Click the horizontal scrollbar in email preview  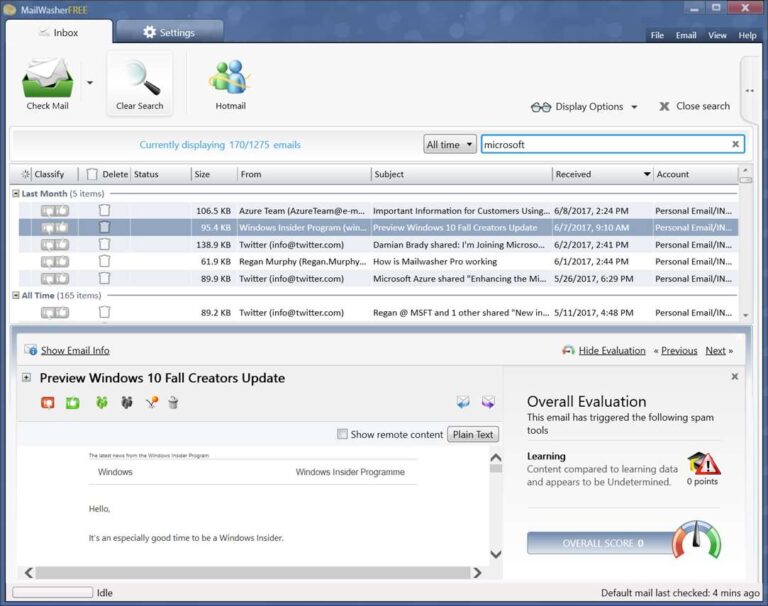(253, 573)
